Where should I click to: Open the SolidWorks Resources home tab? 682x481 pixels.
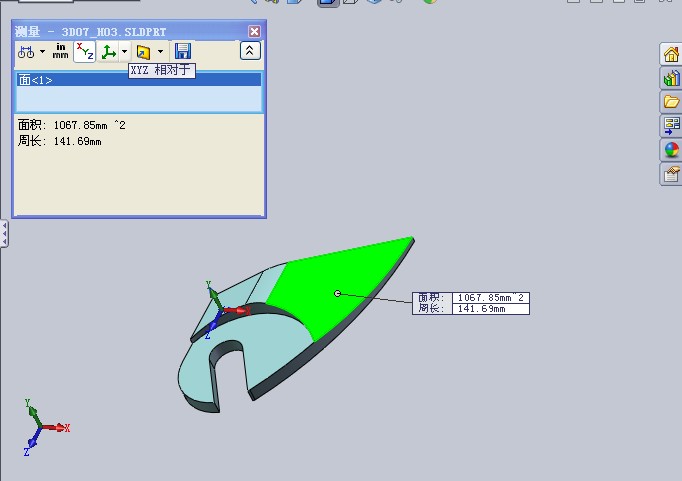click(x=671, y=54)
